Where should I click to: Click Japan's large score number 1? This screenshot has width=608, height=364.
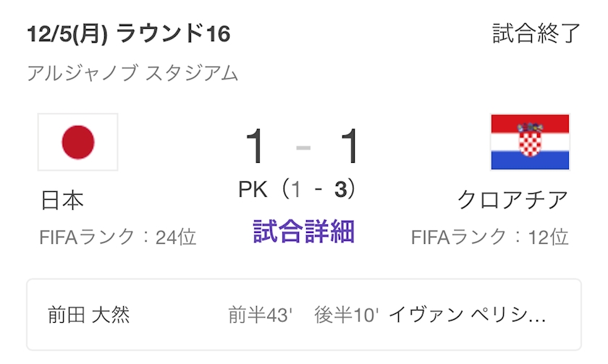point(256,147)
